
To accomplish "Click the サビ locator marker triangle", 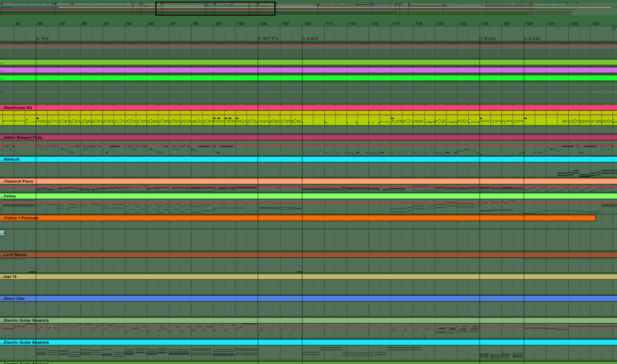I will (38, 38).
